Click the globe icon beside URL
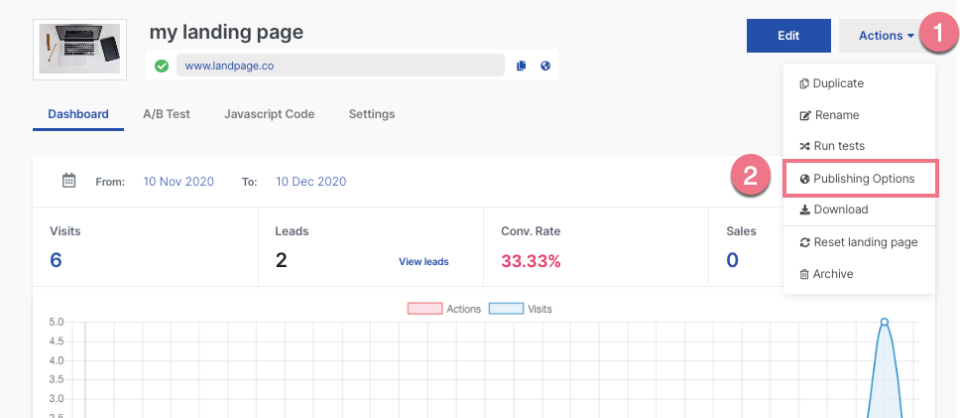Screen dimensions: 960x418 545,66
